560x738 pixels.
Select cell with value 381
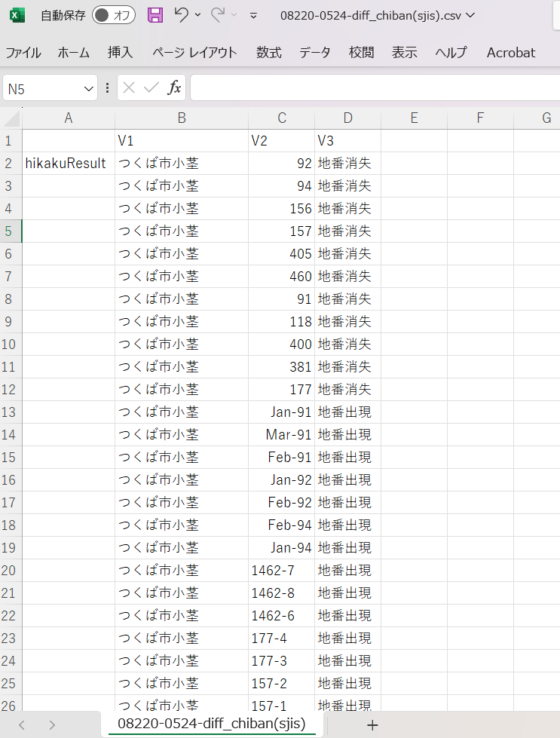(281, 366)
